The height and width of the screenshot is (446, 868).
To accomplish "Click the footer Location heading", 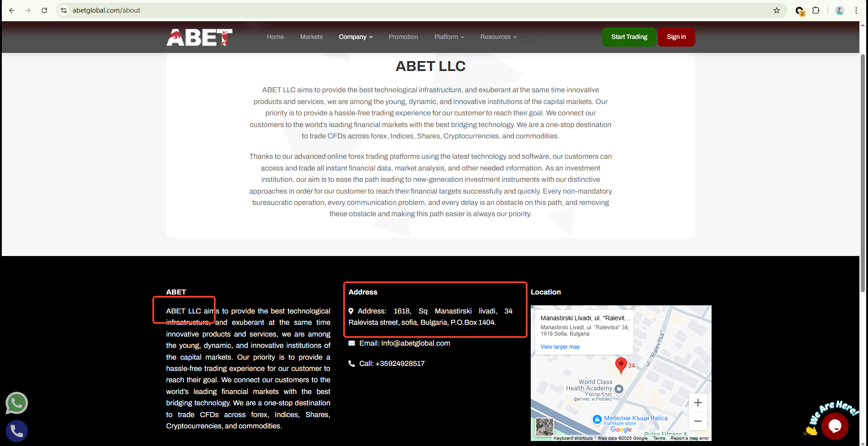I will point(546,292).
